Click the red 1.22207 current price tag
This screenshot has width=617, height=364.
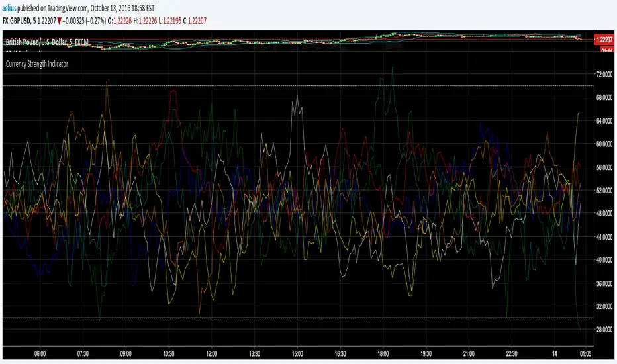click(605, 40)
